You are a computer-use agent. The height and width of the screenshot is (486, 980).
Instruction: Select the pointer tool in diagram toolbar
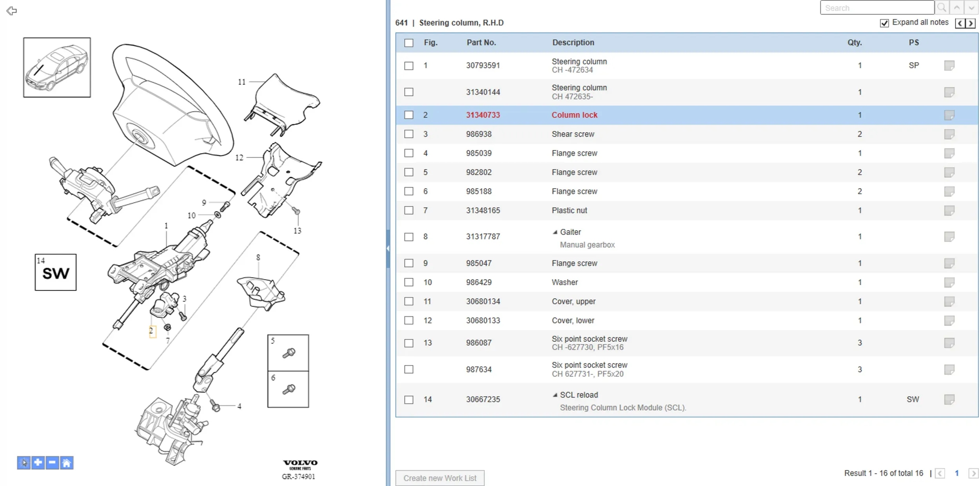point(24,463)
